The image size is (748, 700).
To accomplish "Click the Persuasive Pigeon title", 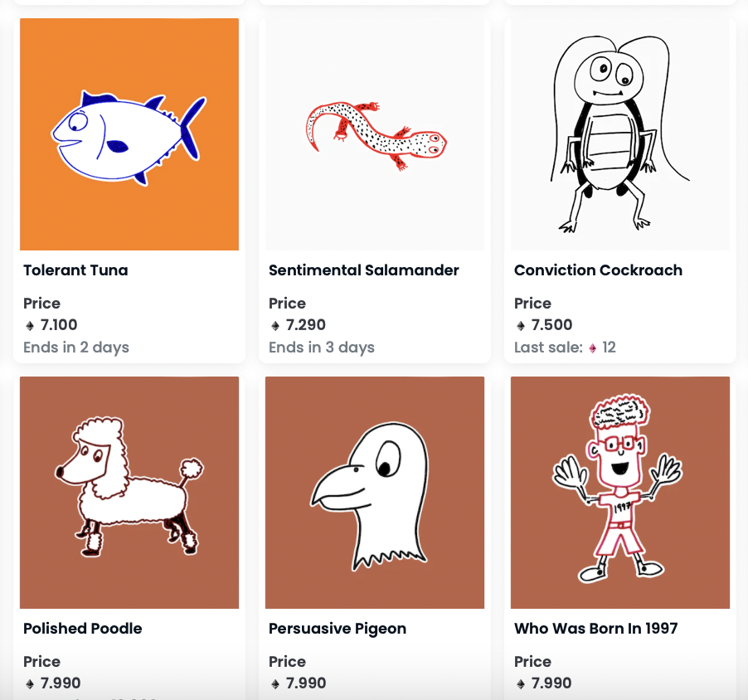I will (x=338, y=629).
